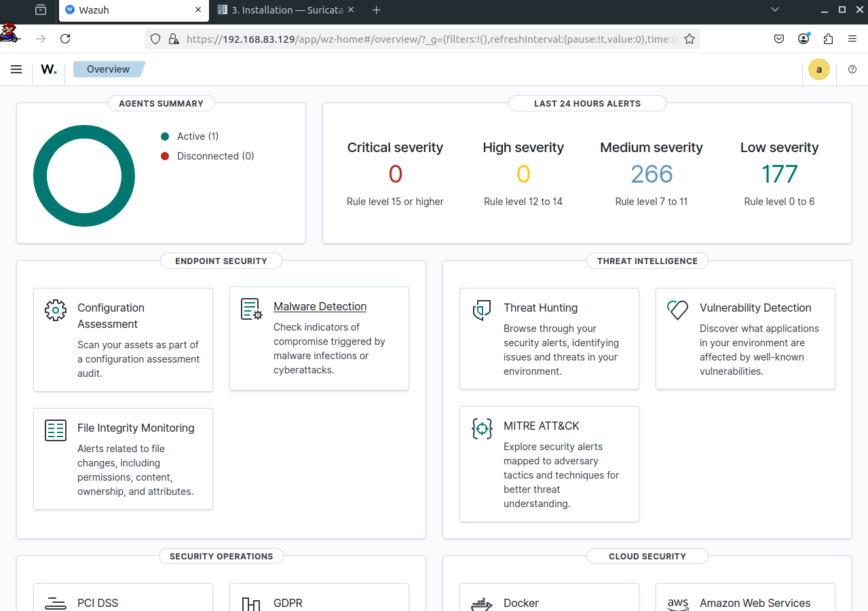The image size is (868, 611).
Task: Open Threat Hunting card title
Action: point(540,308)
